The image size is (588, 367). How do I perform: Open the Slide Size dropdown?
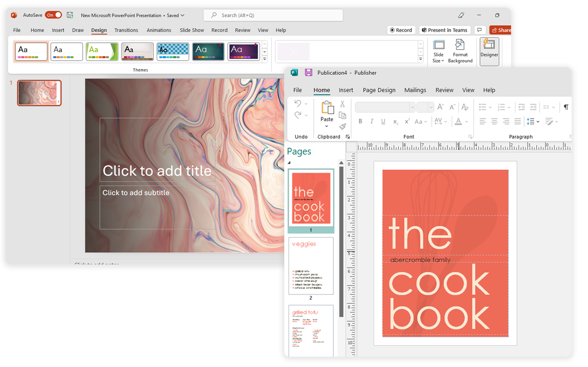pyautogui.click(x=439, y=51)
